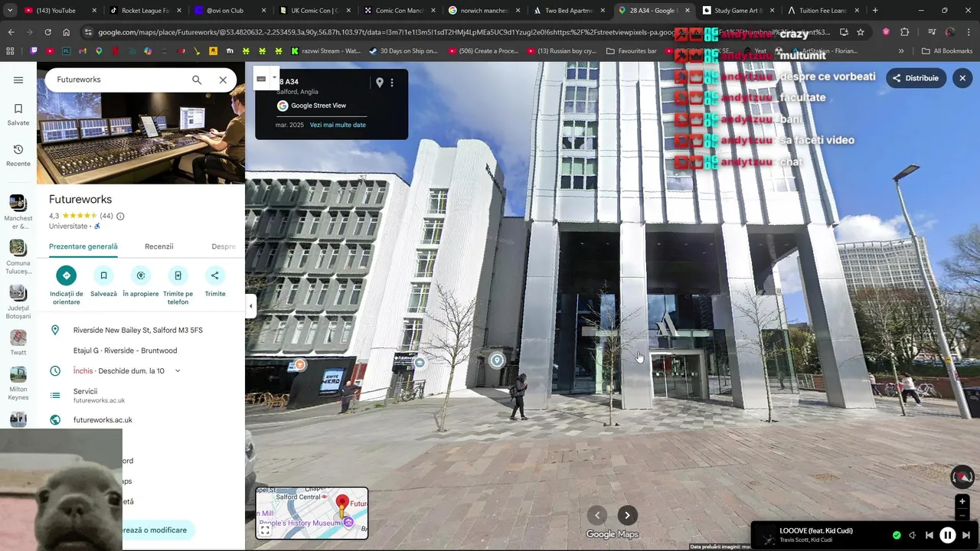The width and height of the screenshot is (980, 551).
Task: Switch to Tuition Fee Loans tab
Action: (823, 11)
